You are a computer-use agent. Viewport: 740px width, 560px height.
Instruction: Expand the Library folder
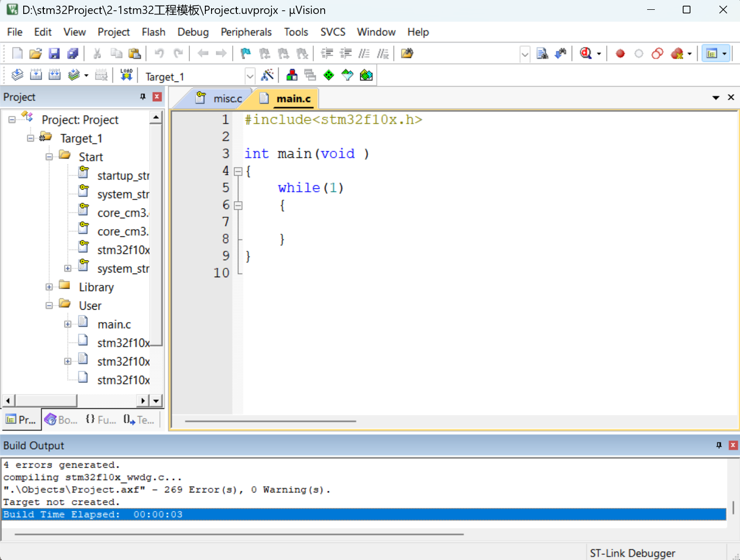[49, 287]
